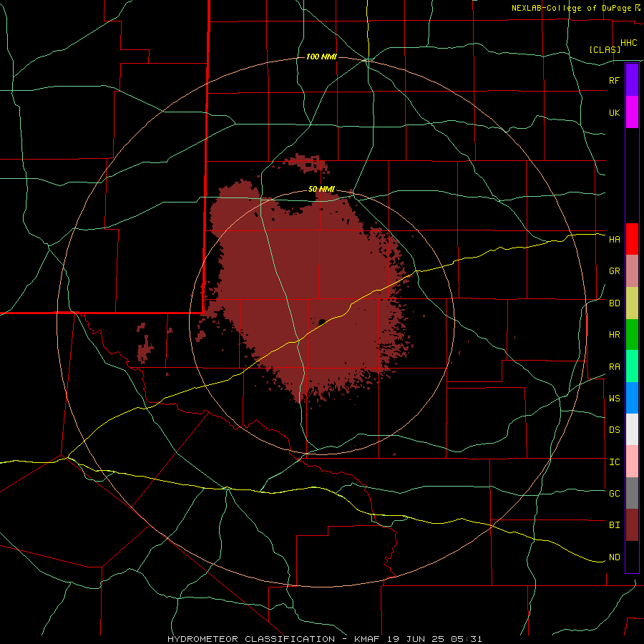Viewport: 644px width, 644px height.
Task: Click the BD legend label
Action: (x=614, y=303)
